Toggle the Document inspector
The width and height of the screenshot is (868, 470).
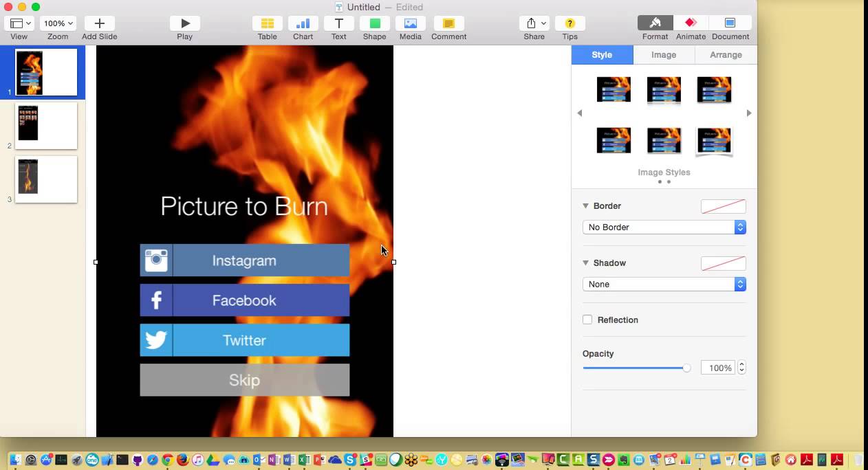(x=730, y=23)
